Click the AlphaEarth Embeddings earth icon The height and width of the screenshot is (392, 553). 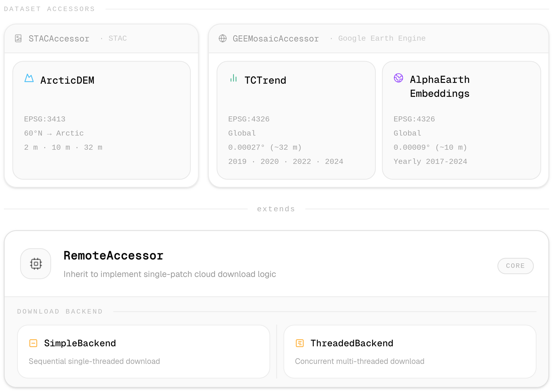(398, 78)
